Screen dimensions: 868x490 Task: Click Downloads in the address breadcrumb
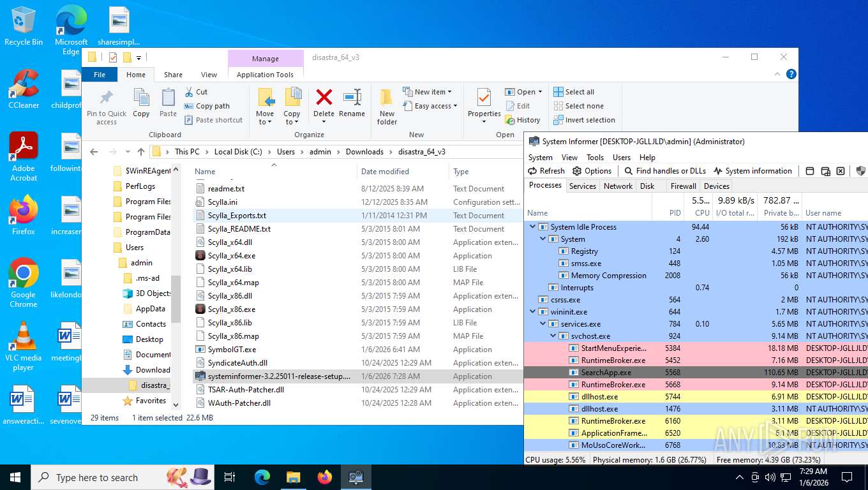[x=364, y=152]
